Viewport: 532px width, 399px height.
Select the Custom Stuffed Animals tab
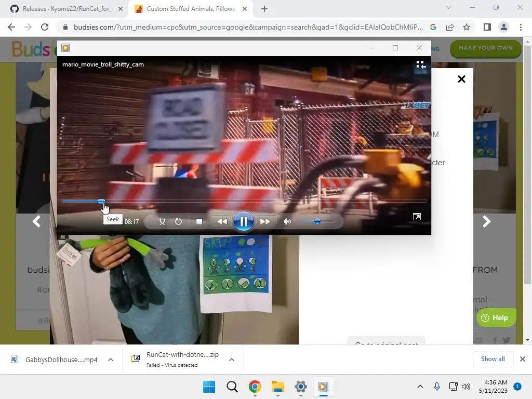[x=190, y=9]
